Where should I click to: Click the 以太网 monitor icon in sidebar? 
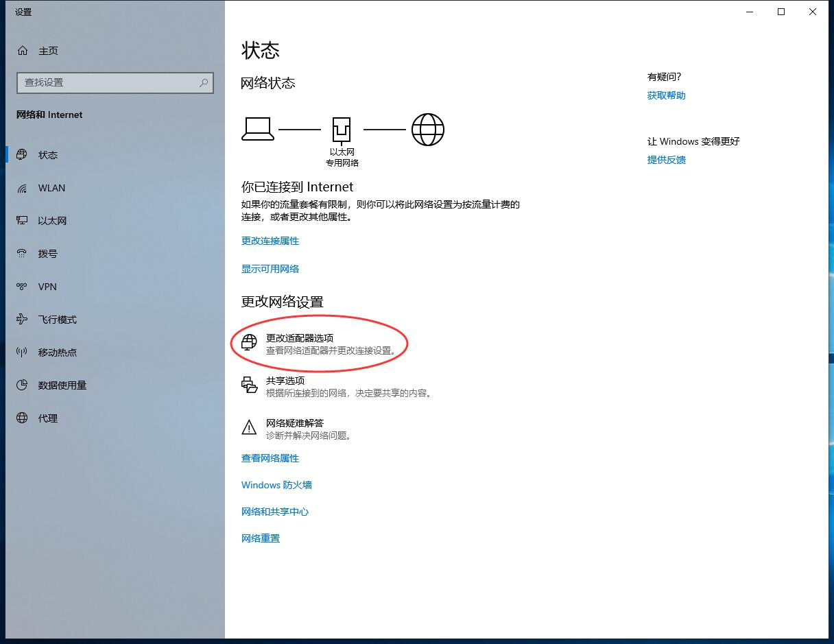(x=23, y=221)
